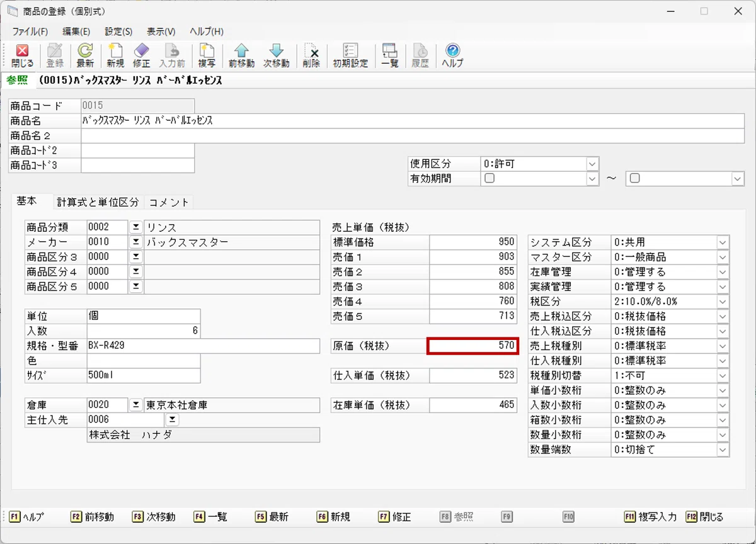Click the 原価（税抜）field showing 570
Image resolution: width=756 pixels, height=544 pixels.
(x=472, y=346)
